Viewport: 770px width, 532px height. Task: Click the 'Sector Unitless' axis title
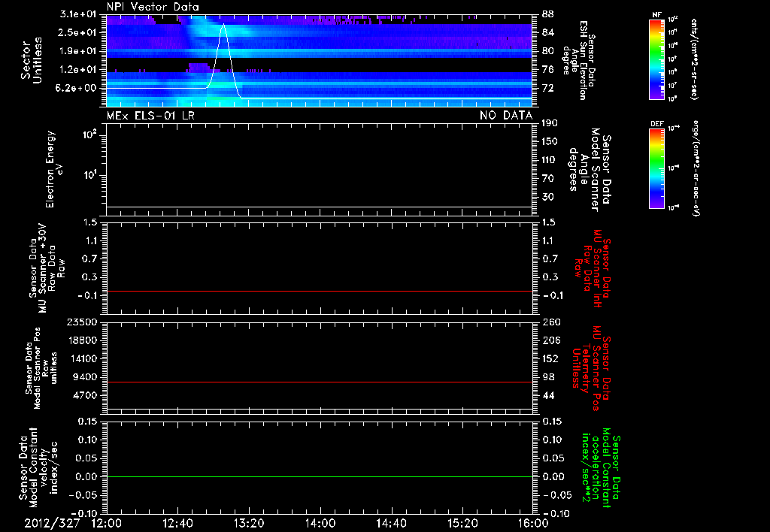click(x=32, y=60)
